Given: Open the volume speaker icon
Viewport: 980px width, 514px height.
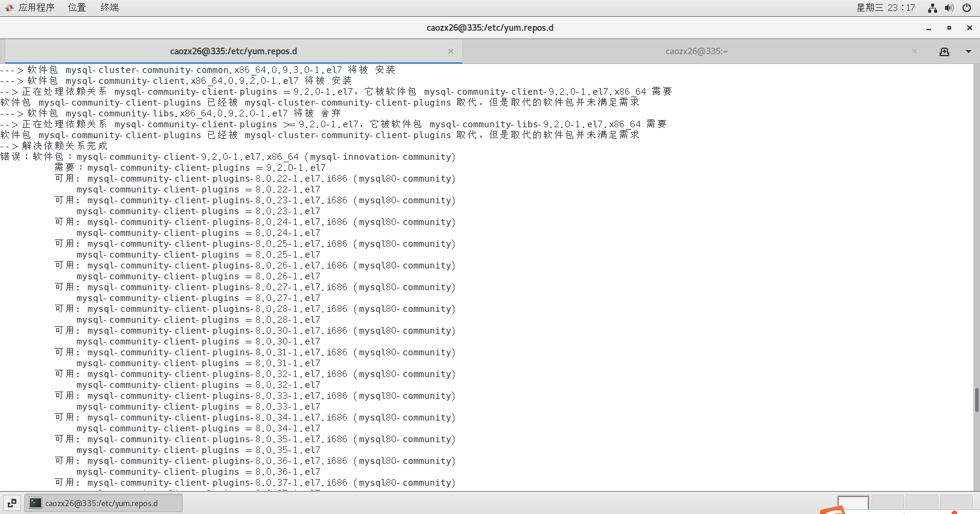Looking at the screenshot, I should (x=949, y=8).
